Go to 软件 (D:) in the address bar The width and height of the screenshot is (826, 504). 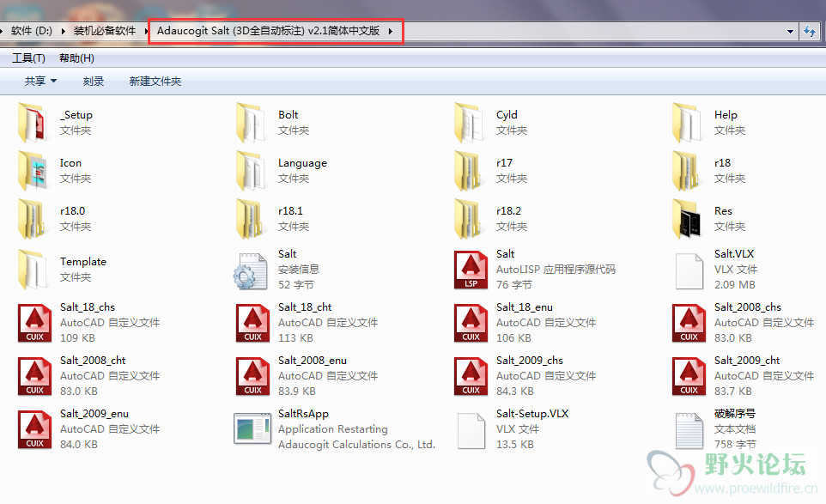click(32, 31)
